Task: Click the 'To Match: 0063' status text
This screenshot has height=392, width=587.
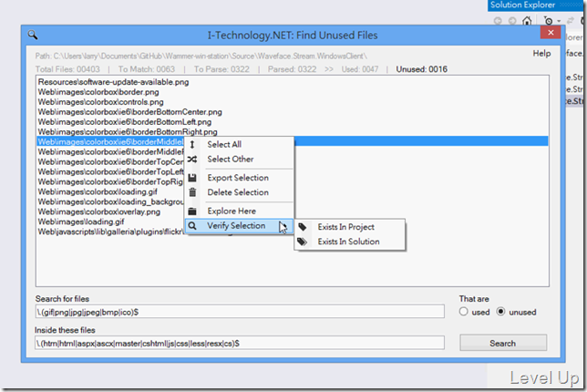Action: (x=147, y=69)
